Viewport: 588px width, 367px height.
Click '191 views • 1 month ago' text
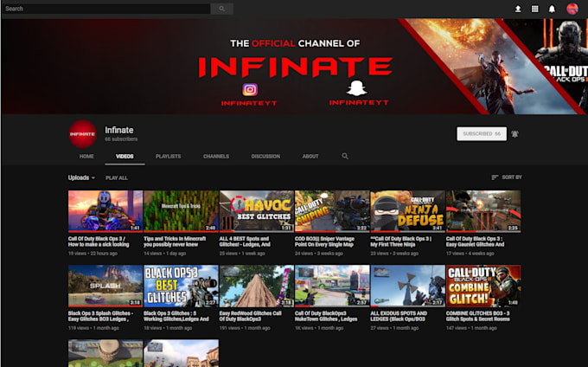(245, 328)
